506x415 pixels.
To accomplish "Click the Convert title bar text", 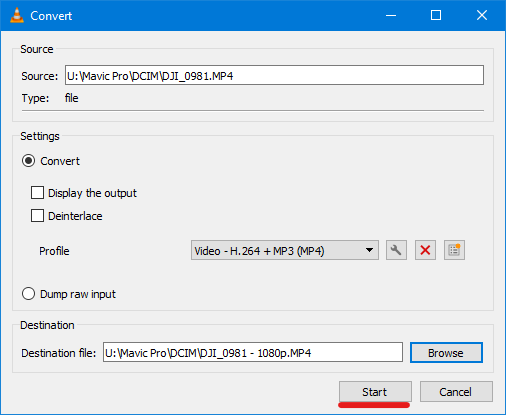I will point(51,16).
